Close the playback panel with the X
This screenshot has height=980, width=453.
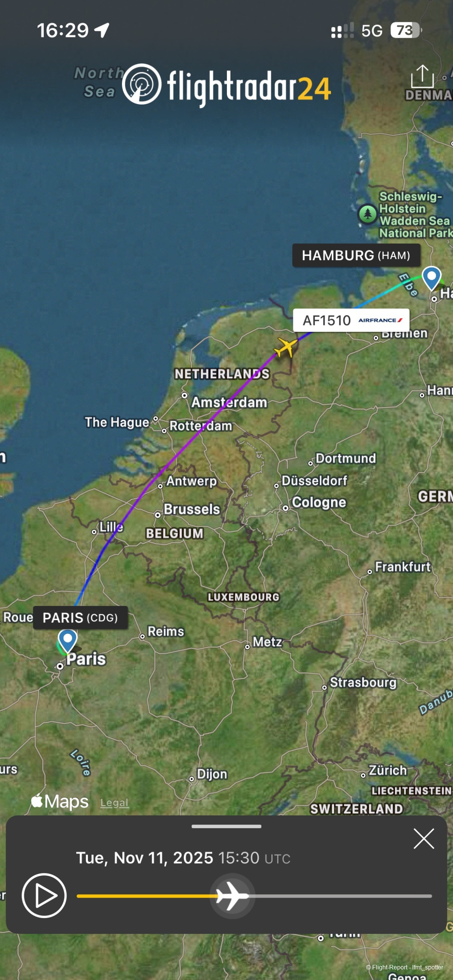(x=424, y=838)
